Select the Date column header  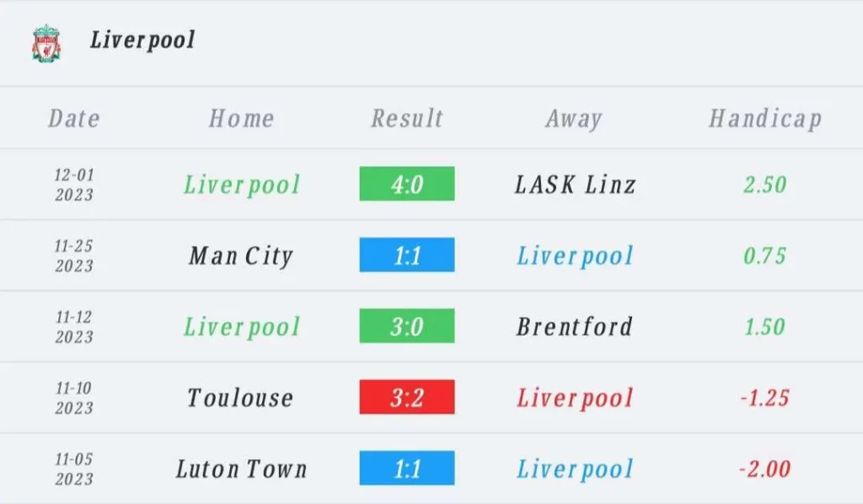point(74,118)
